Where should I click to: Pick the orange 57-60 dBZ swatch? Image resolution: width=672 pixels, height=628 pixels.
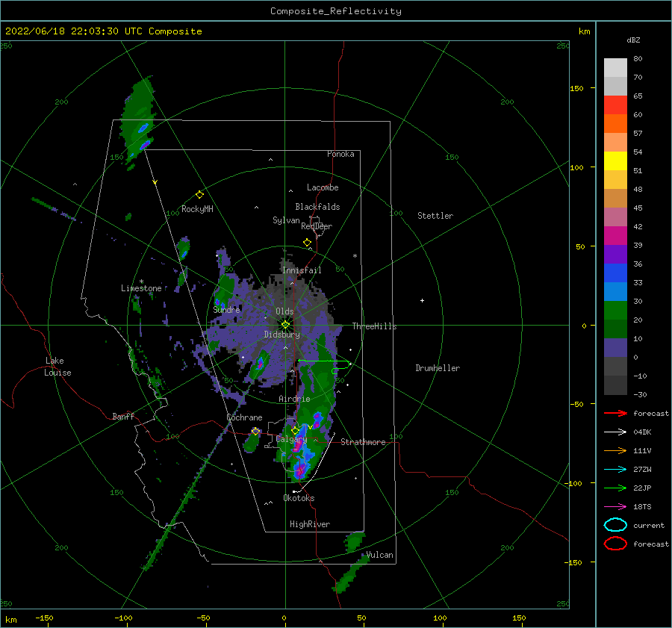[x=615, y=124]
